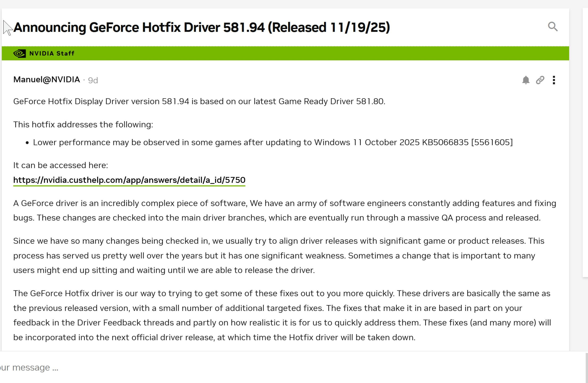Click the search magnifier icon
This screenshot has height=383, width=588.
[553, 27]
